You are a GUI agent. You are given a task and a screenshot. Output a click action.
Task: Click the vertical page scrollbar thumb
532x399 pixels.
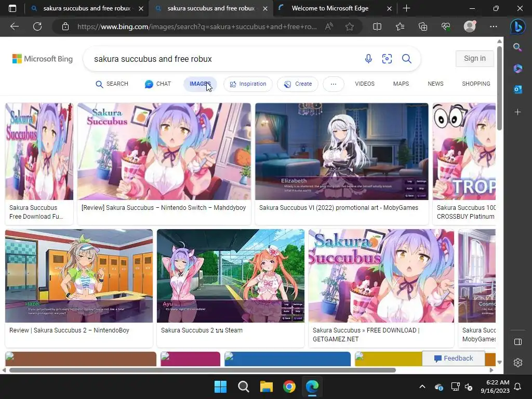click(499, 88)
